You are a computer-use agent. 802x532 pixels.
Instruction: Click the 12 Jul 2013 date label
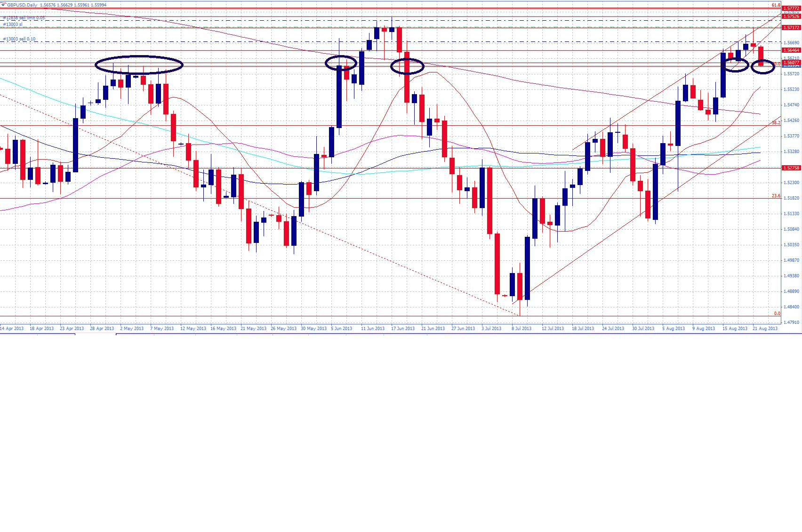[553, 328]
